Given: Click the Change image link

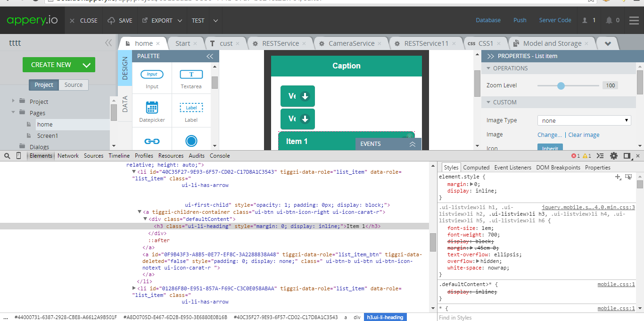Looking at the screenshot, I should coord(550,135).
